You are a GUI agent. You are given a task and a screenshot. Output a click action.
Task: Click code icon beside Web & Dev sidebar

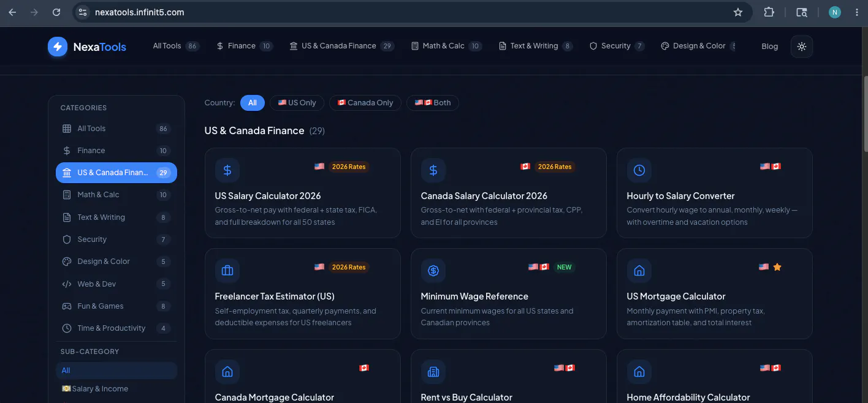(x=67, y=284)
